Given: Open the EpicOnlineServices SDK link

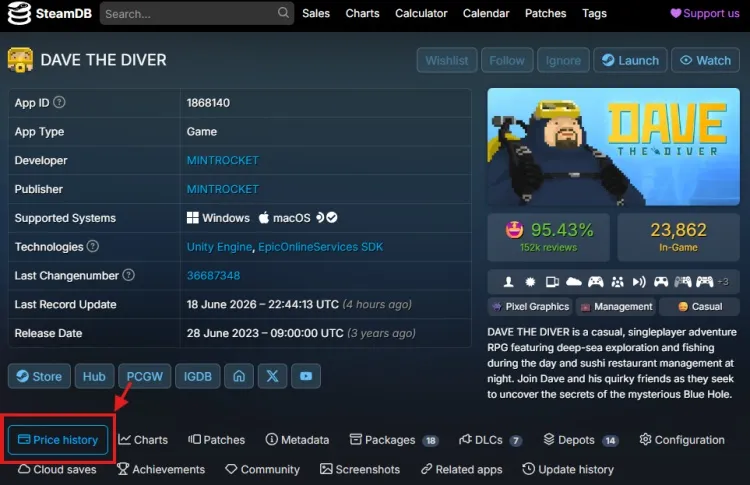Looking at the screenshot, I should (320, 247).
